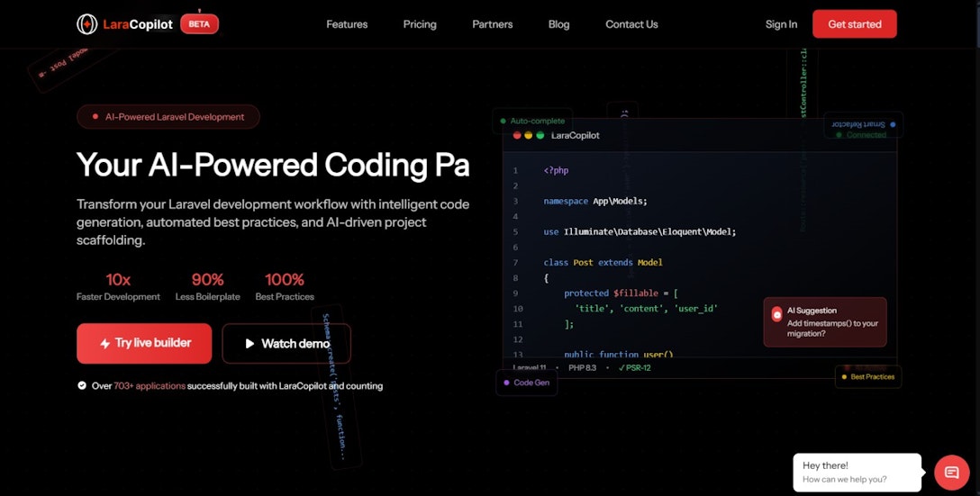The width and height of the screenshot is (980, 496).
Task: Go to the Pricing page
Action: click(420, 24)
